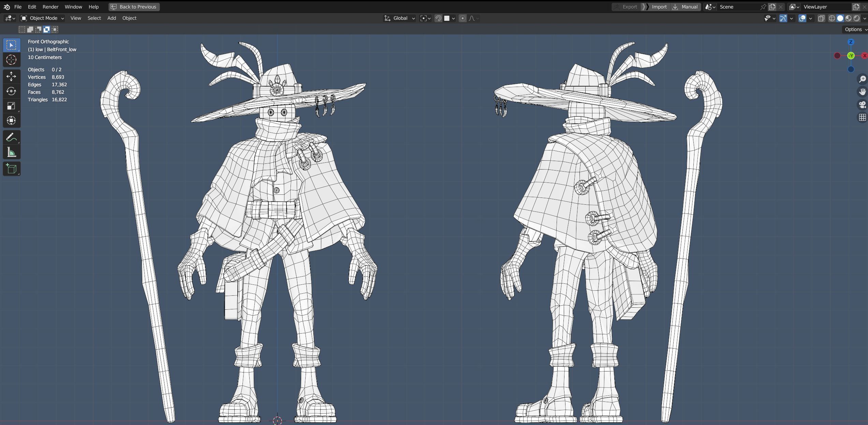This screenshot has height=425, width=868.
Task: Toggle viewport overlays display
Action: coord(802,18)
